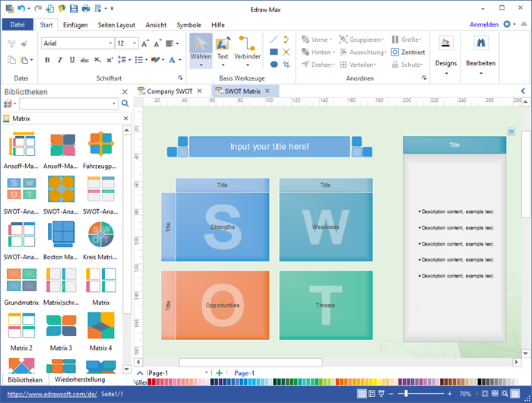This screenshot has height=403, width=532.
Task: Toggle italic text style
Action: pos(59,60)
